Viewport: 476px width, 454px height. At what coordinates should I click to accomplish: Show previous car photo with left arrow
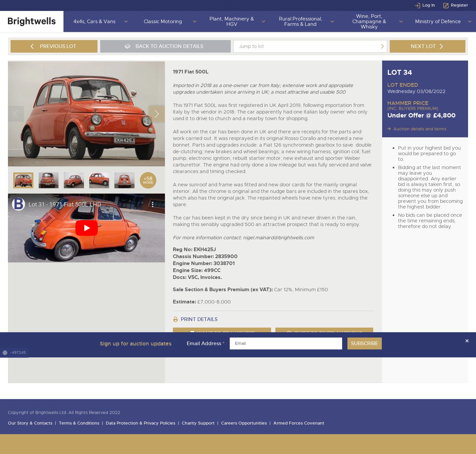point(16,114)
